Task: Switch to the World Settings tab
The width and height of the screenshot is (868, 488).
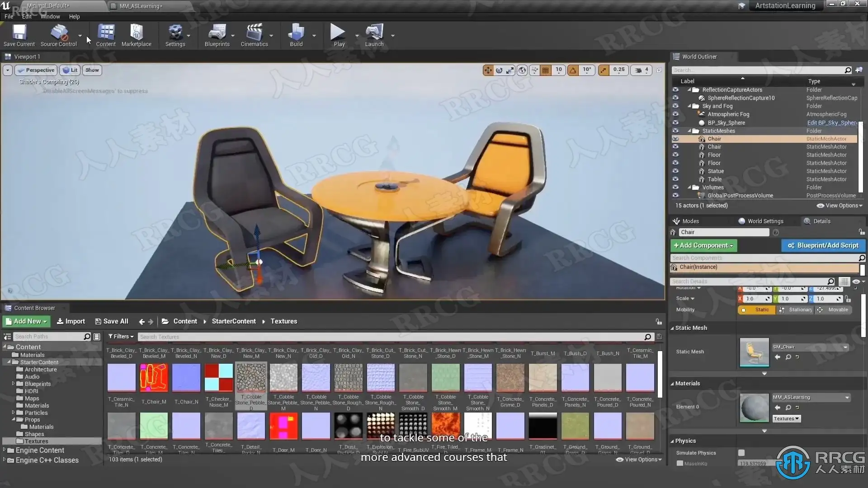Action: [x=765, y=221]
